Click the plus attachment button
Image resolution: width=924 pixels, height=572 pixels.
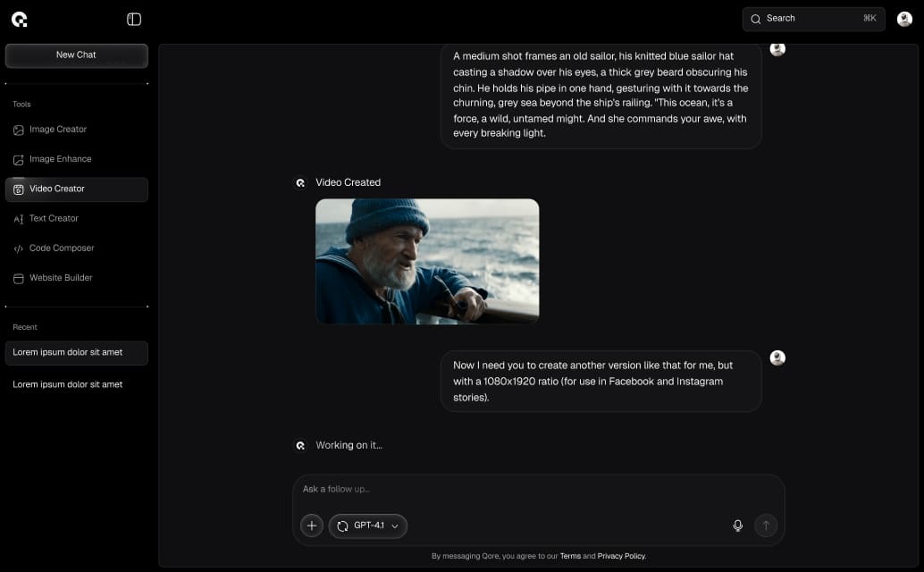pos(311,526)
